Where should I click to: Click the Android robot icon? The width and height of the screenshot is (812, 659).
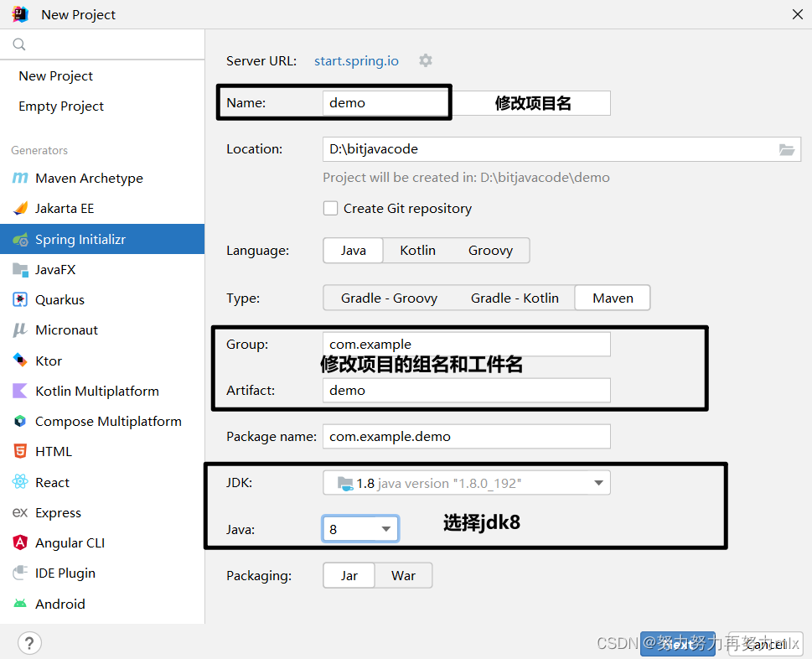click(20, 604)
